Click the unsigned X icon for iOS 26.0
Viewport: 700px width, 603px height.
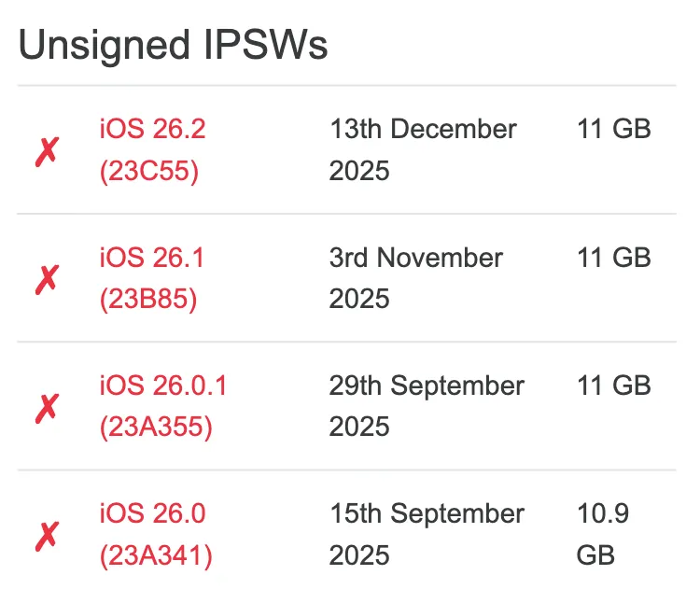[x=47, y=535]
